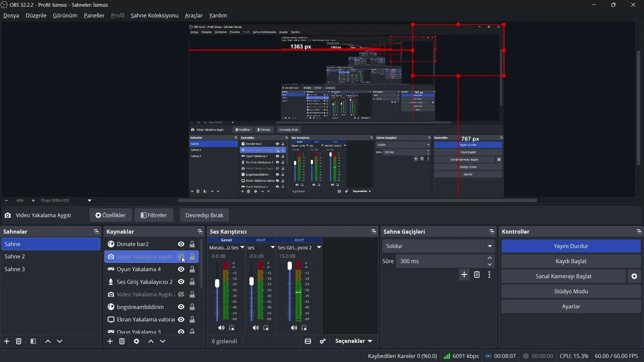The width and height of the screenshot is (644, 362).
Task: Open scene filters icon in Sahneler toolbar
Action: click(33, 341)
